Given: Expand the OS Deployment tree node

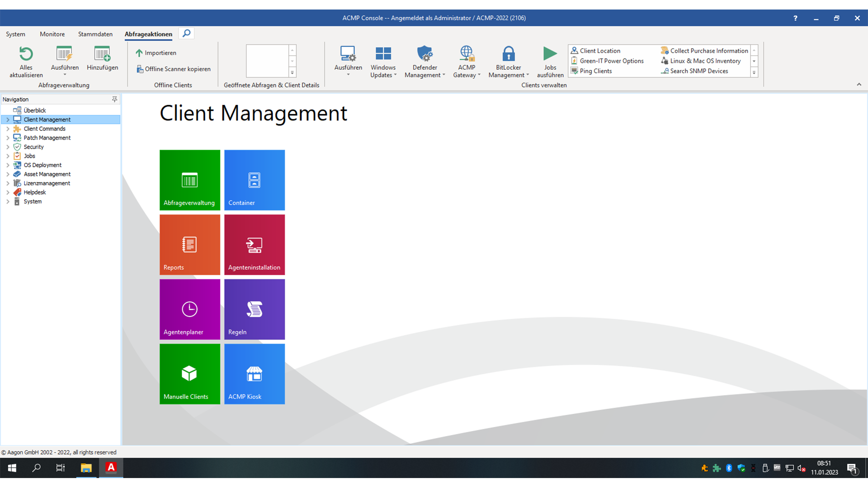Looking at the screenshot, I should point(7,164).
